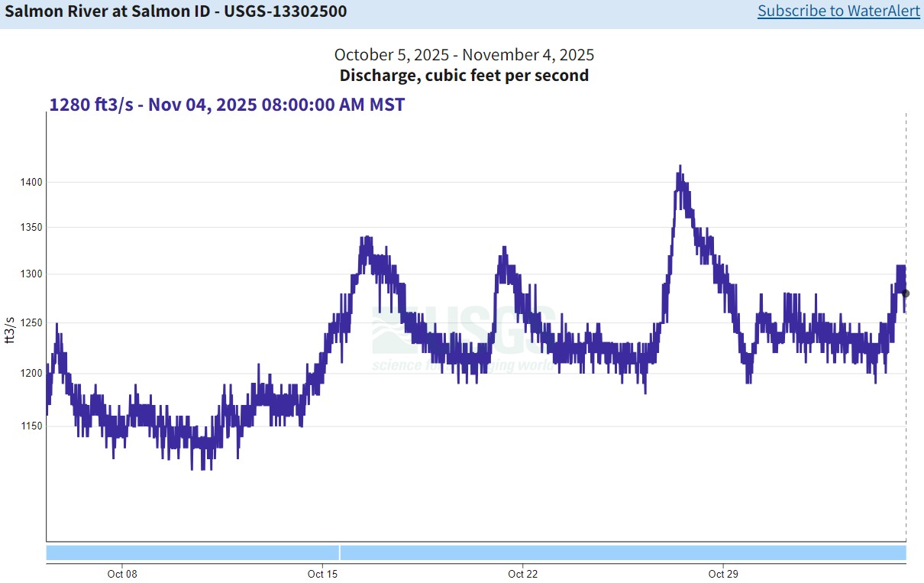Click the Oct 08 date axis label

(x=122, y=574)
